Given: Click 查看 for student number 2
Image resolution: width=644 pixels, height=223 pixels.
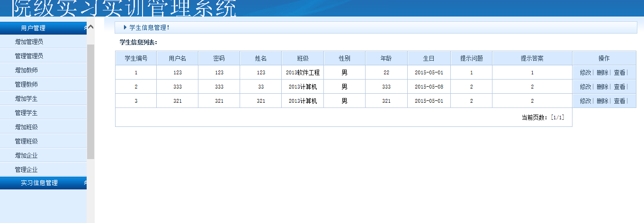Looking at the screenshot, I should pyautogui.click(x=619, y=87).
